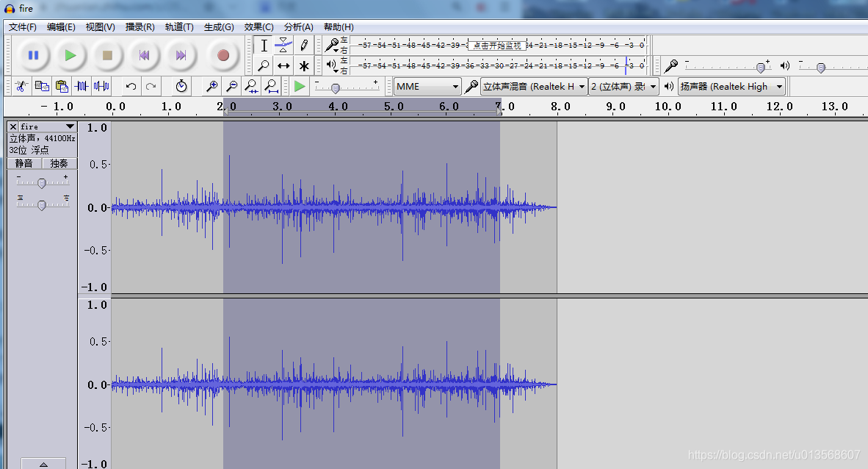Image resolution: width=868 pixels, height=469 pixels.
Task: Click the timeline ruler at 5.0 seconds
Action: [393, 107]
